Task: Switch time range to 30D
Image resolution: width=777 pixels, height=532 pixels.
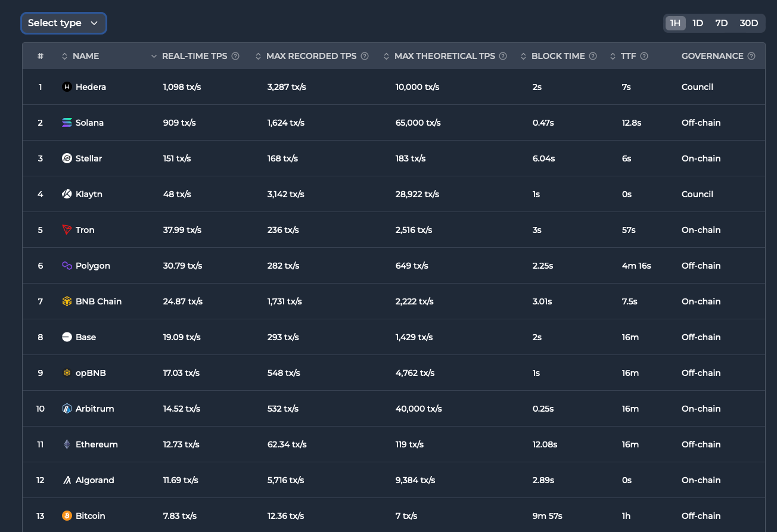Action: 749,23
